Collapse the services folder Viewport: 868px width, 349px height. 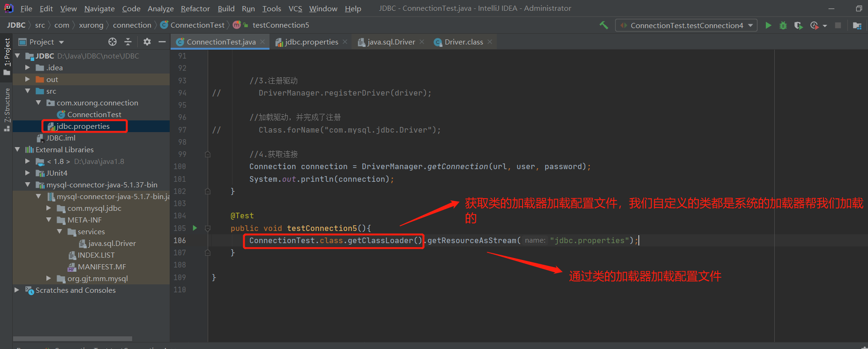point(60,231)
